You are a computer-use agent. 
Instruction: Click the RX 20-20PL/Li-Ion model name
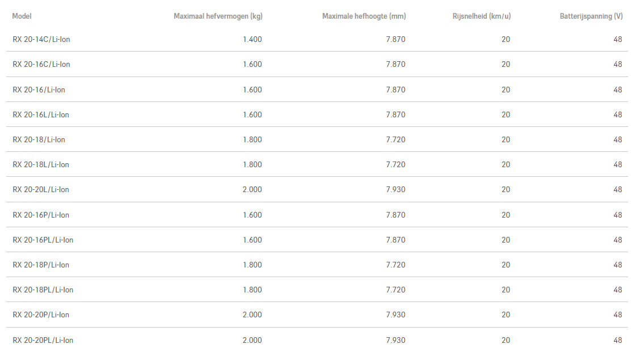(x=43, y=340)
